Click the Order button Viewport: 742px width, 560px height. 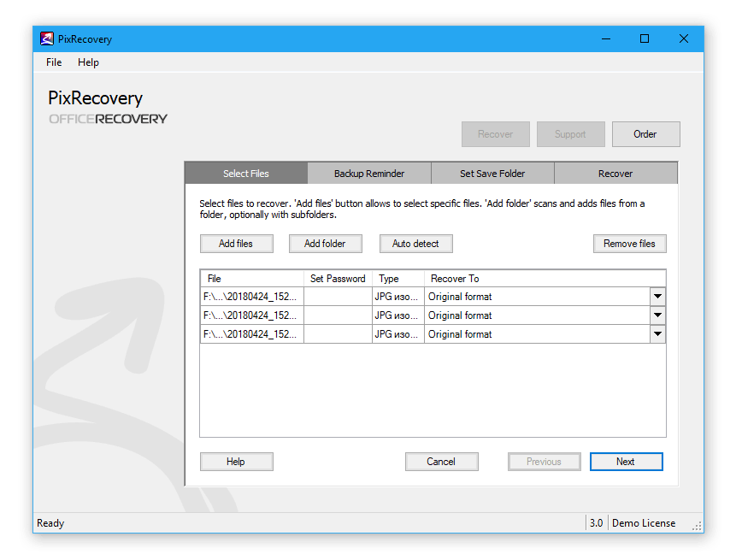coord(645,133)
